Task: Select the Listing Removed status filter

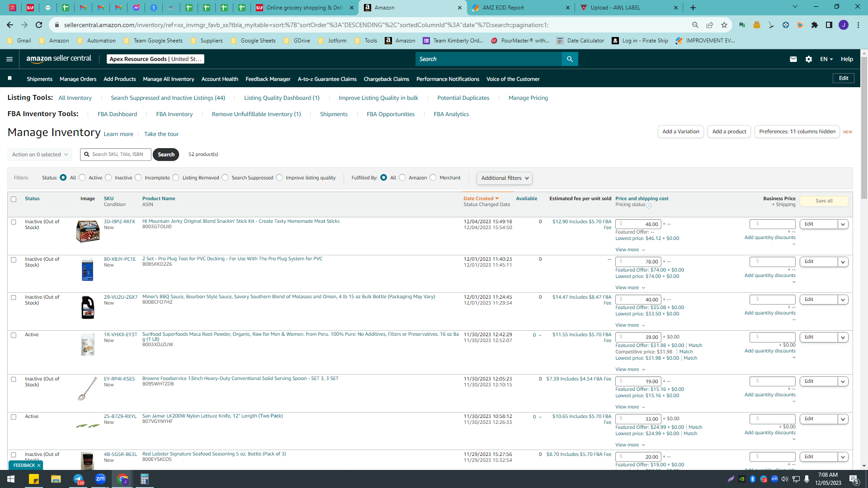Action: pyautogui.click(x=176, y=178)
